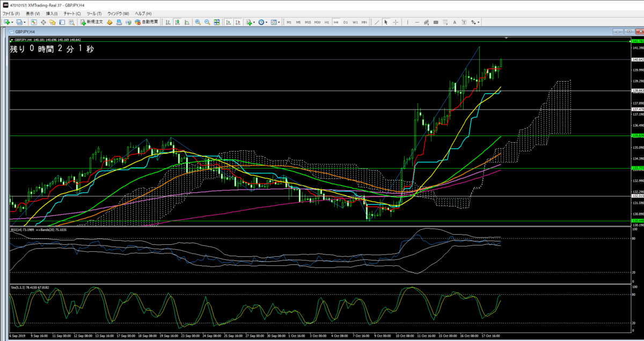Select the H4 timeframe button

[336, 22]
